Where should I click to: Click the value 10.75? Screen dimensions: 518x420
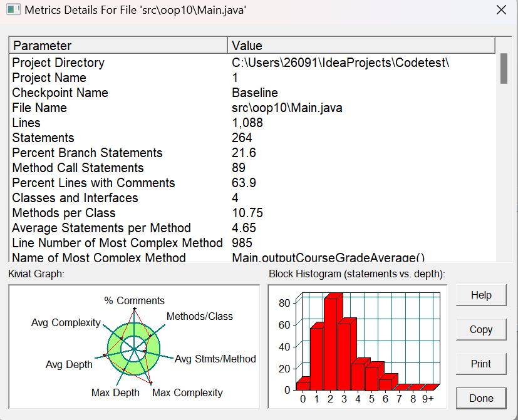[x=247, y=213]
